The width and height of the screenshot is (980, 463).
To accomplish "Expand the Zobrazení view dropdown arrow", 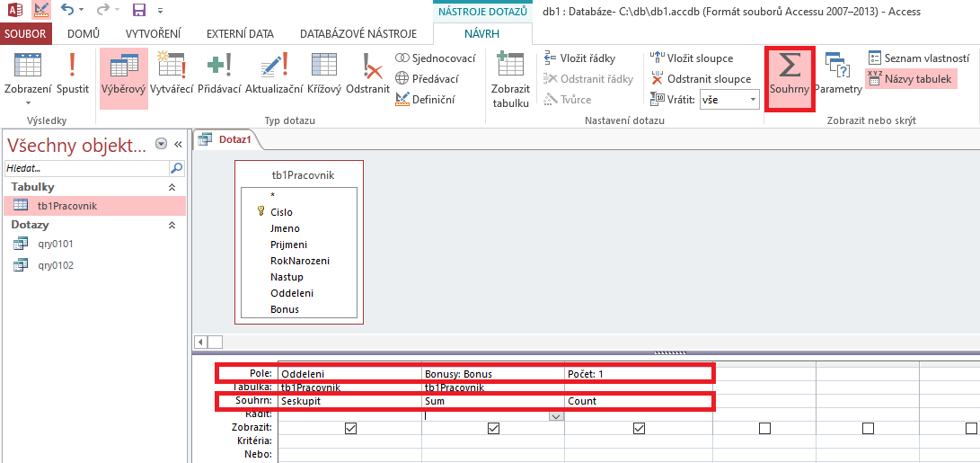I will 27,102.
